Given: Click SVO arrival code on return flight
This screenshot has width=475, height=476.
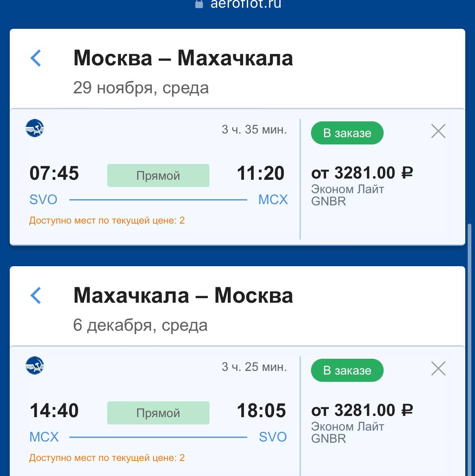Looking at the screenshot, I should point(273,437).
